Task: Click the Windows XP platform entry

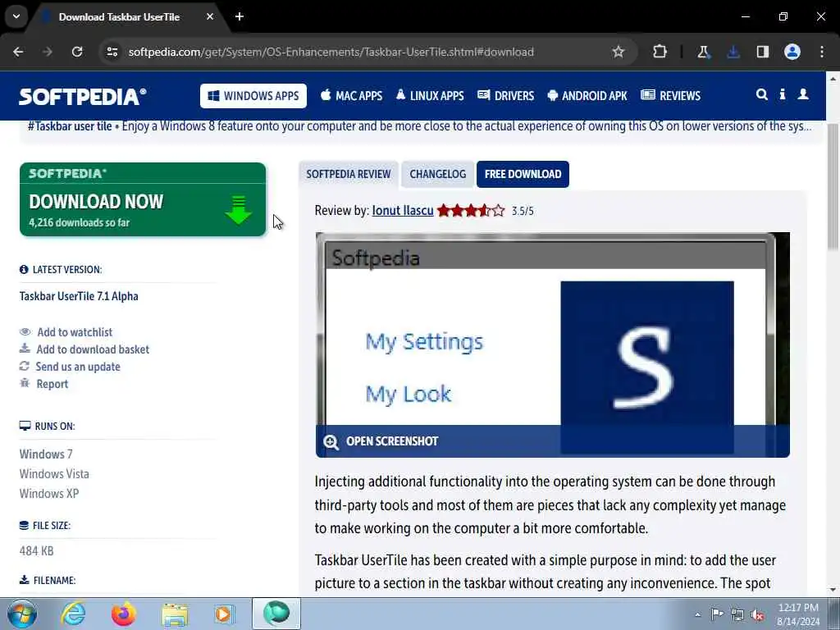Action: point(49,493)
